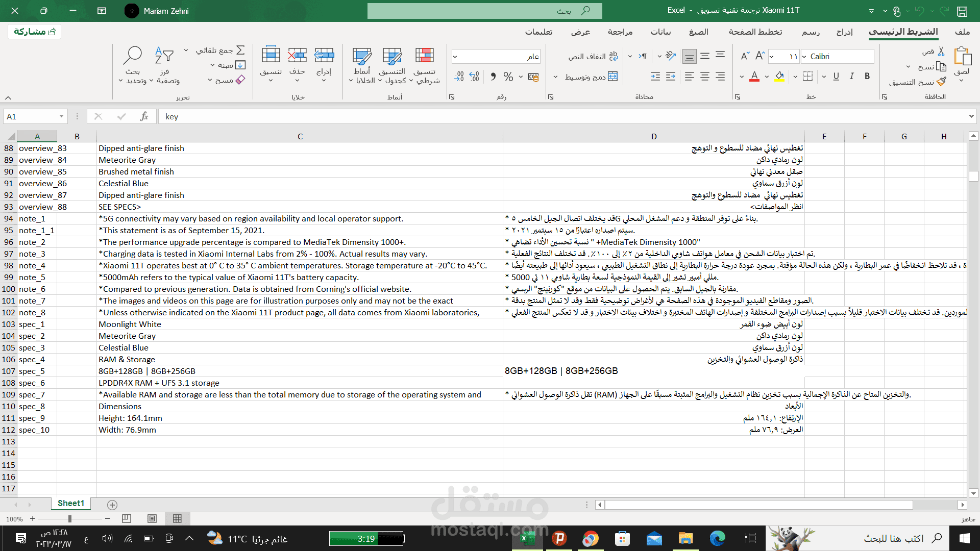The width and height of the screenshot is (980, 551).
Task: Toggle Middle Align vertical alignment
Action: (x=705, y=56)
